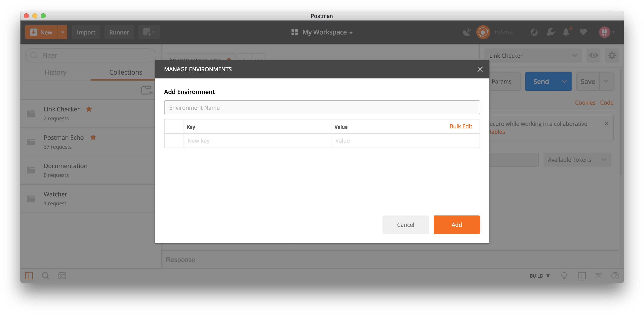This screenshot has height=314, width=644.
Task: Expand the Save button dropdown
Action: (x=606, y=81)
